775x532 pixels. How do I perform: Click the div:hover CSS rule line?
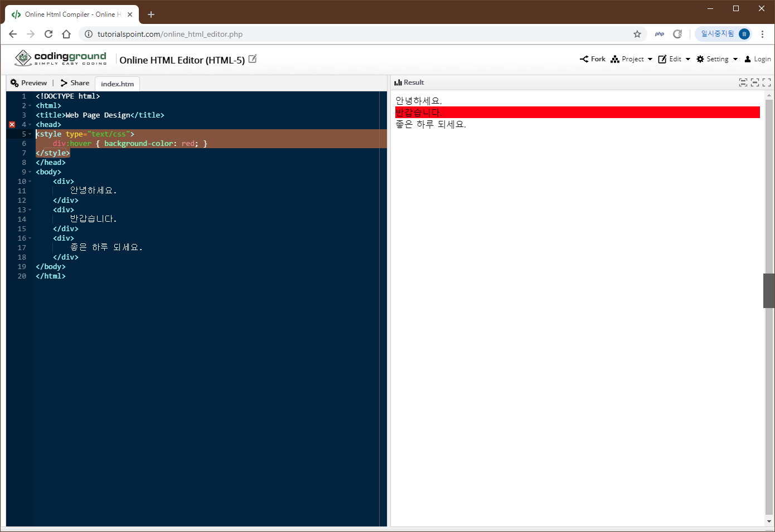(x=130, y=144)
